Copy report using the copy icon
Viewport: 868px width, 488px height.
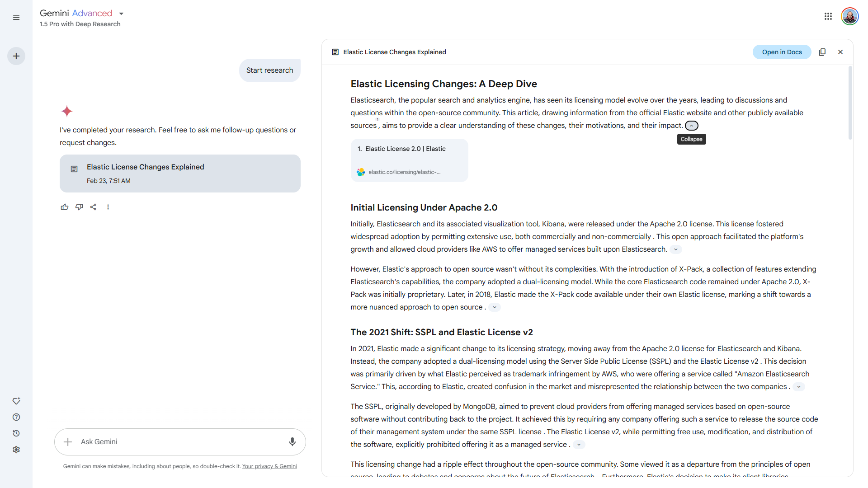tap(822, 52)
